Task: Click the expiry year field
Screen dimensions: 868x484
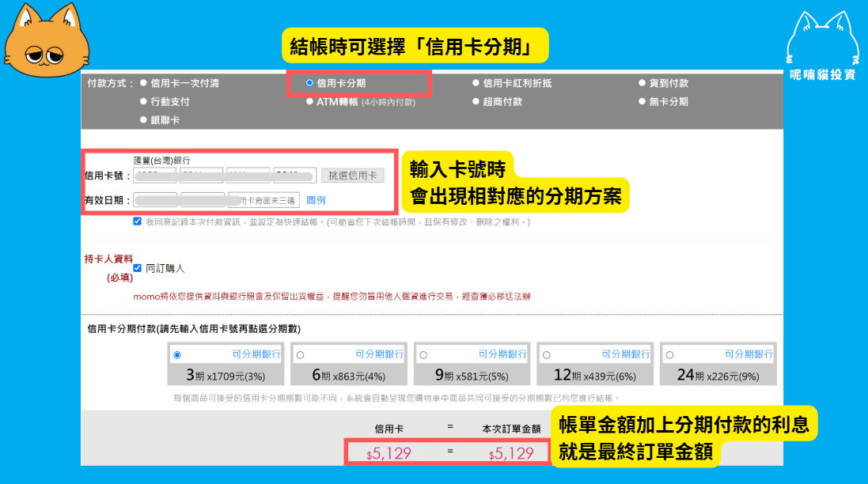Action: tap(203, 199)
